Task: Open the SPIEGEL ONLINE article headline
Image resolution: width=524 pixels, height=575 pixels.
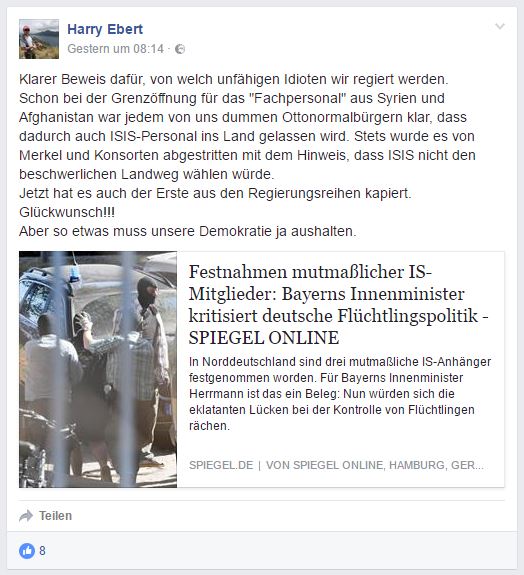Action: 338,305
